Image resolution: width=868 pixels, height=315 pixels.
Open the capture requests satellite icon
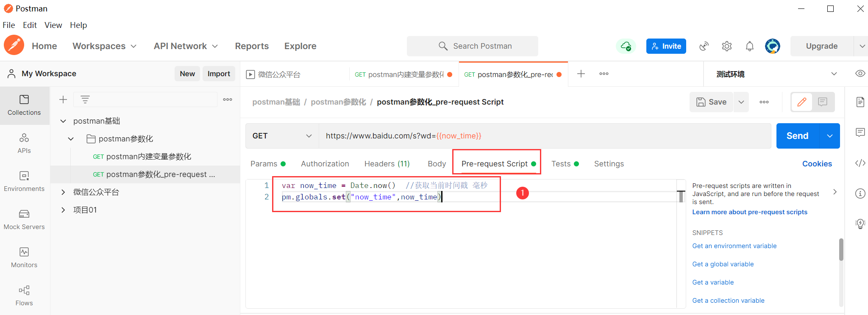[x=704, y=46]
